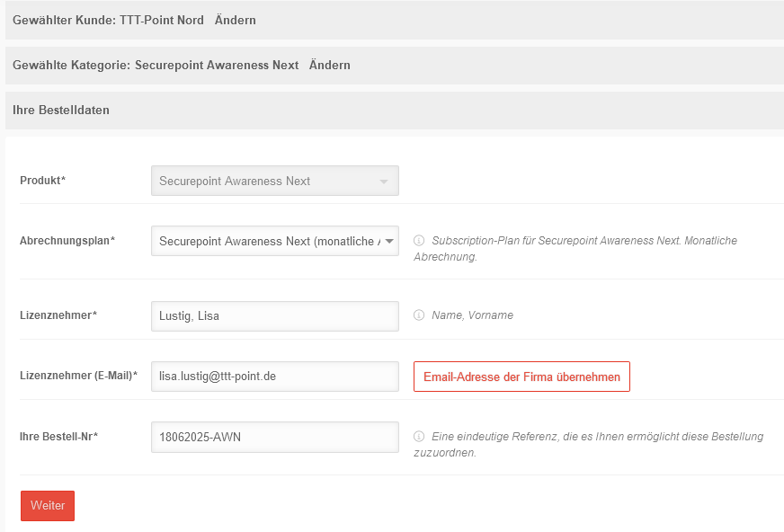Open the Produkt dropdown arrow

(384, 182)
